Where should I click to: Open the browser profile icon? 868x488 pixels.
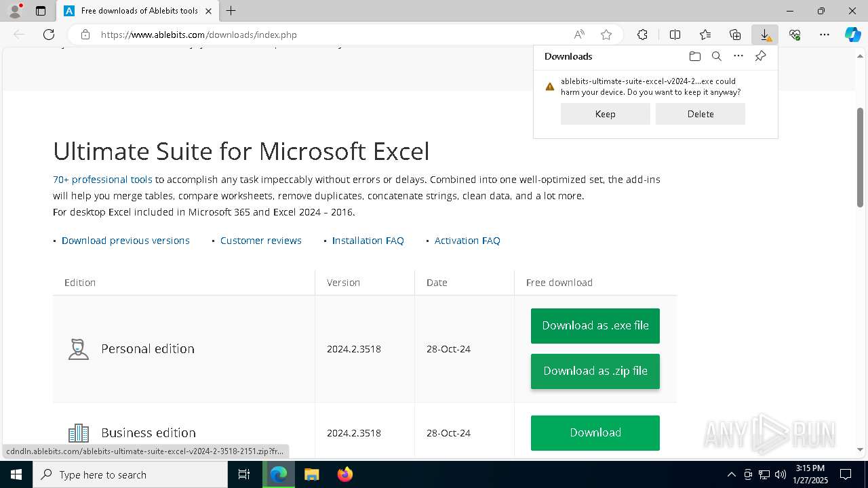tap(15, 11)
